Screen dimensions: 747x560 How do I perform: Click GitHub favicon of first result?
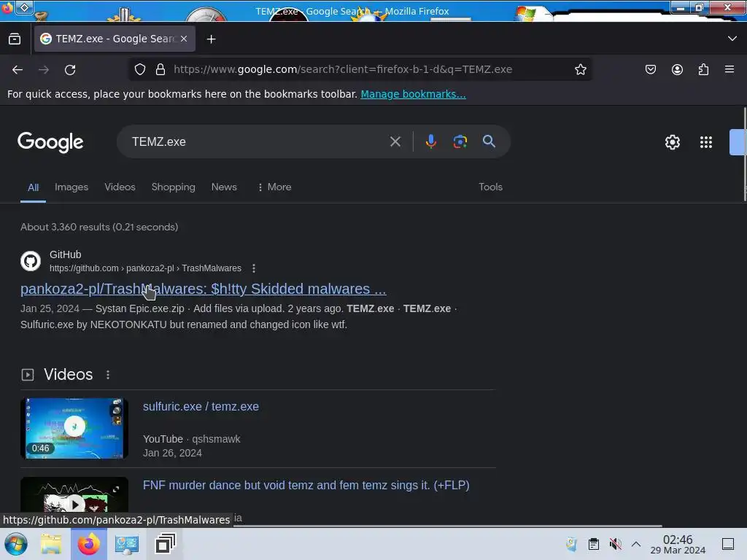coord(31,261)
